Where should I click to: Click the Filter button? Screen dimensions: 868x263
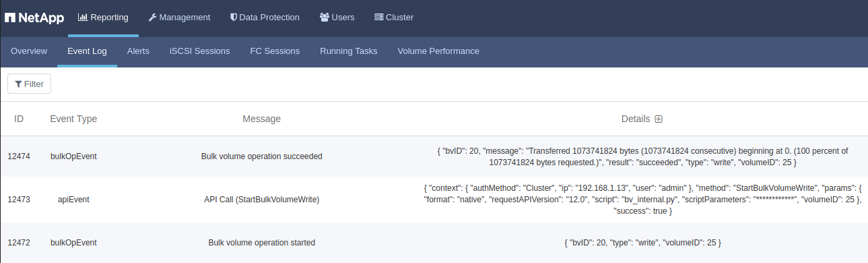[29, 84]
